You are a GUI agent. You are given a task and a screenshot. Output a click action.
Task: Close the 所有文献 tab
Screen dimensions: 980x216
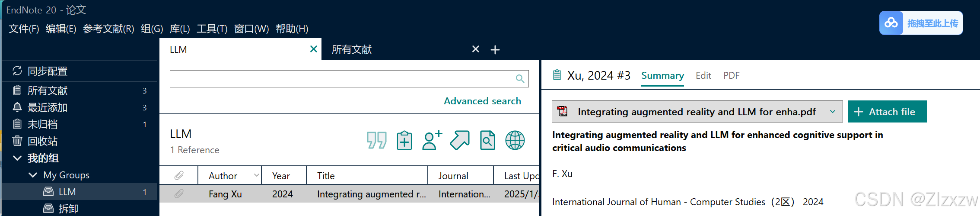click(476, 49)
